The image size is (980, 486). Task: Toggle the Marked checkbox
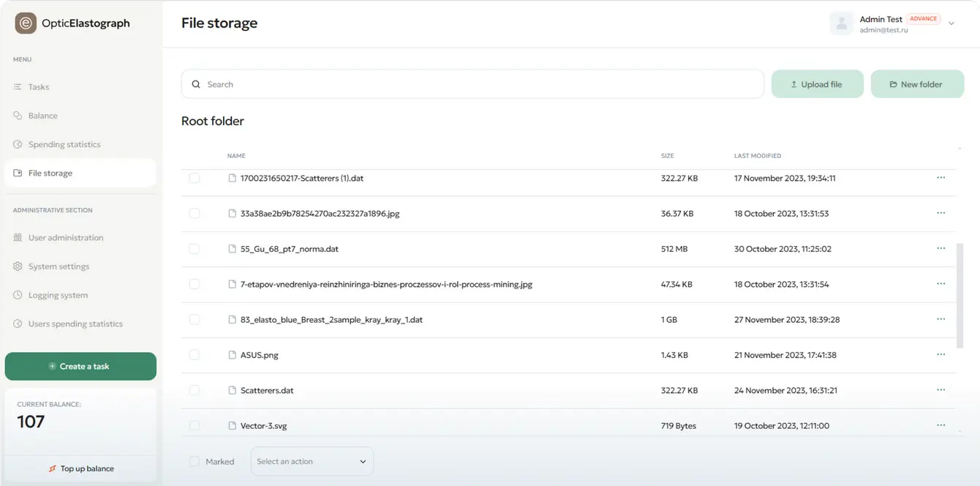point(195,462)
